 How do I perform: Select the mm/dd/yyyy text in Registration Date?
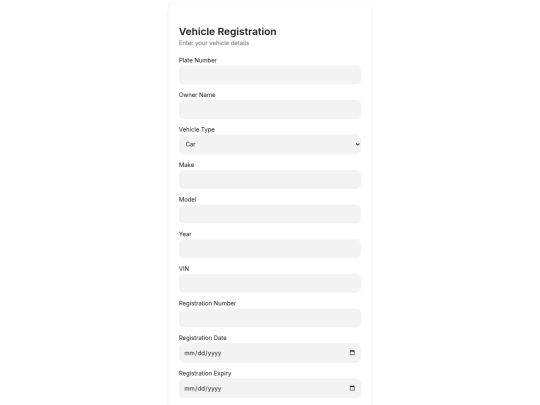pyautogui.click(x=202, y=353)
